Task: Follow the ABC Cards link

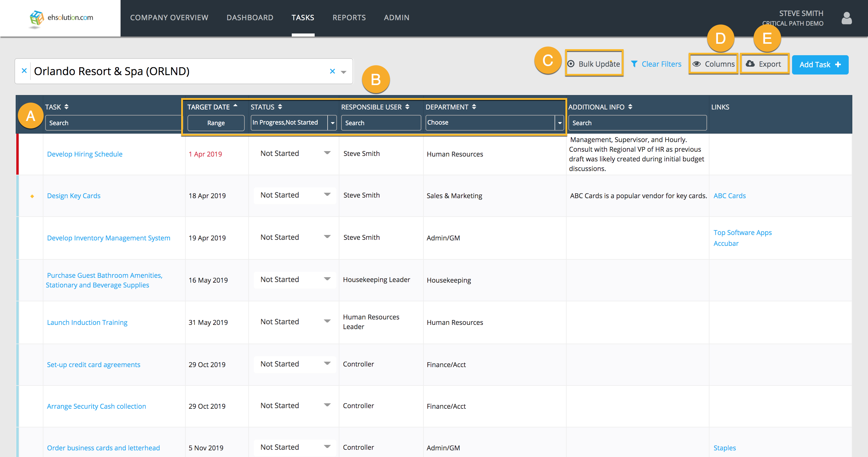Action: pos(729,196)
